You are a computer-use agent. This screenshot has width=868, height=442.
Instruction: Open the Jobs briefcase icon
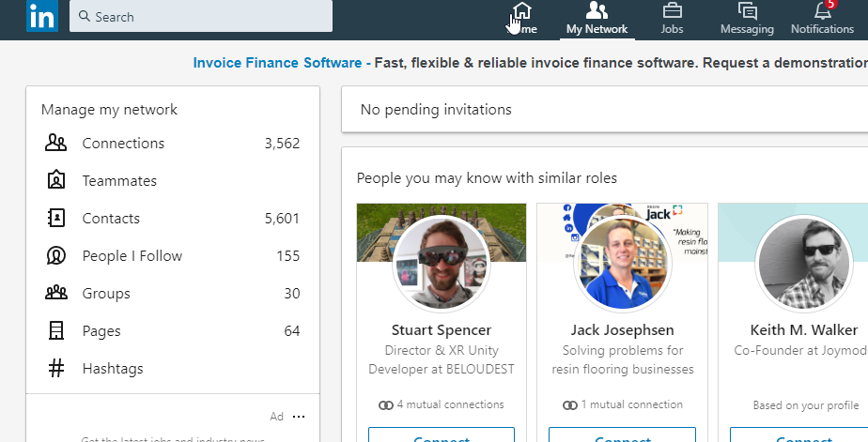tap(672, 12)
